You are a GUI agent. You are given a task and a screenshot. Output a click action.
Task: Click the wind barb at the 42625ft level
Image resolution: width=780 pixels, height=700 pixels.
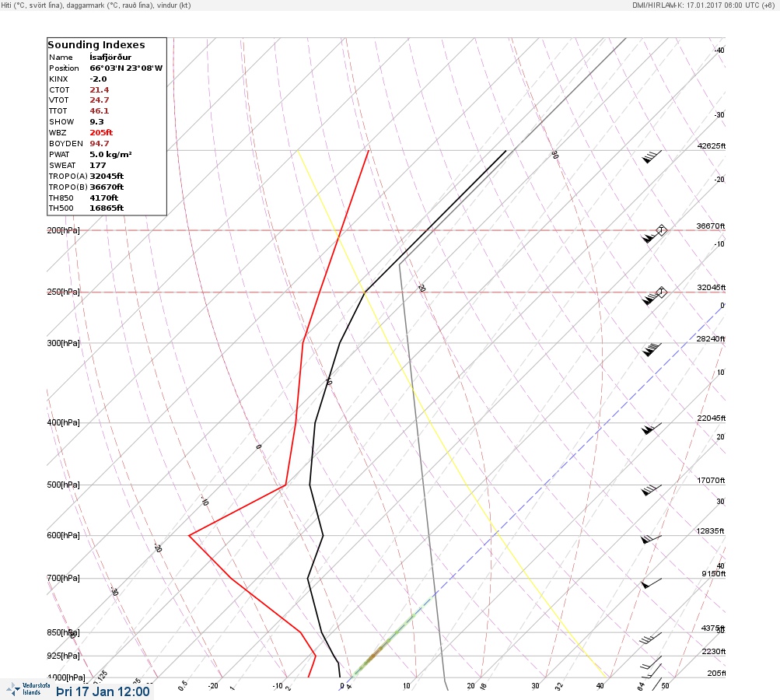tap(652, 156)
